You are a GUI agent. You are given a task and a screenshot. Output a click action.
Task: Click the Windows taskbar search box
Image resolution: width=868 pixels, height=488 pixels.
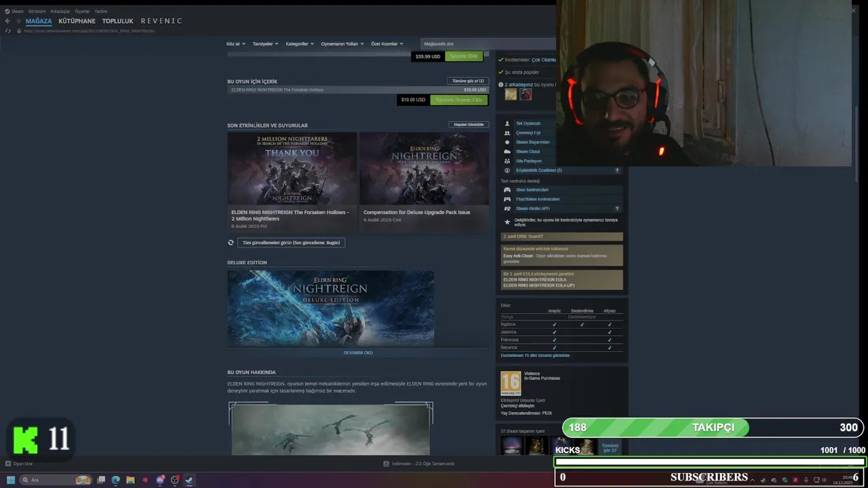[56, 480]
